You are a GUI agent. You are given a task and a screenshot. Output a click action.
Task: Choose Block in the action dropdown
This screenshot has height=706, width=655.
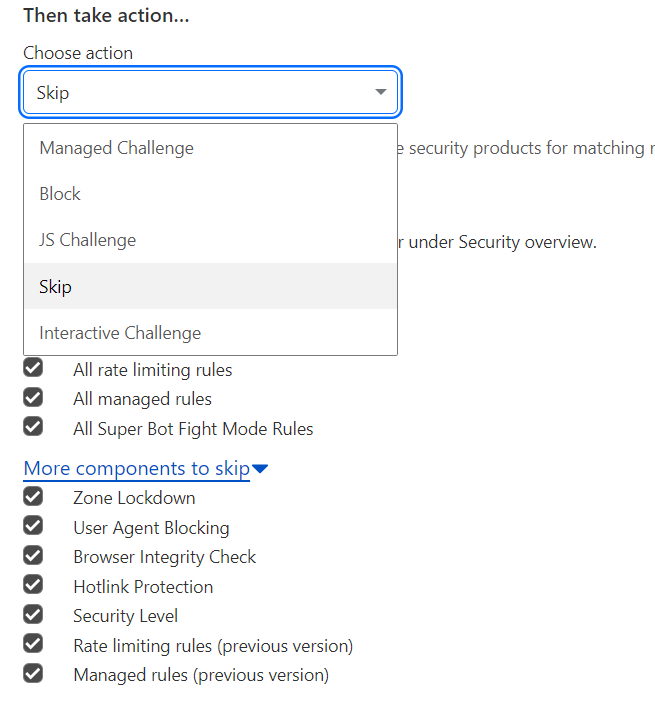(x=210, y=194)
